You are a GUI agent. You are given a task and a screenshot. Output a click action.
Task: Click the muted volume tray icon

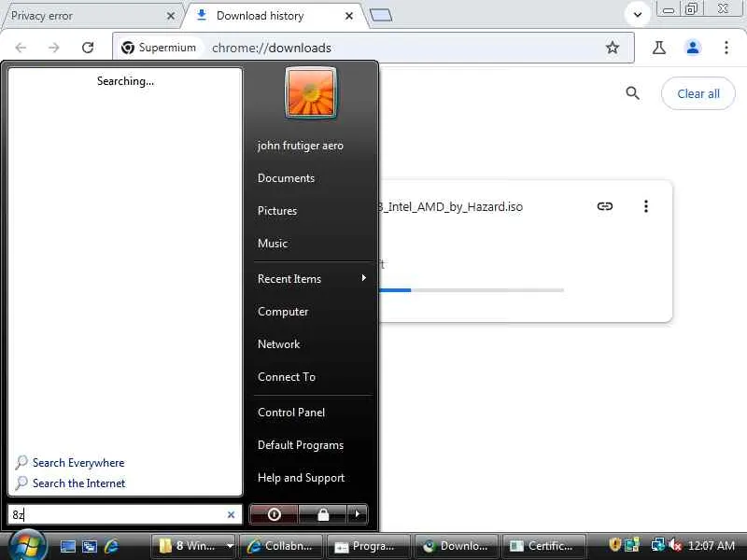click(674, 545)
